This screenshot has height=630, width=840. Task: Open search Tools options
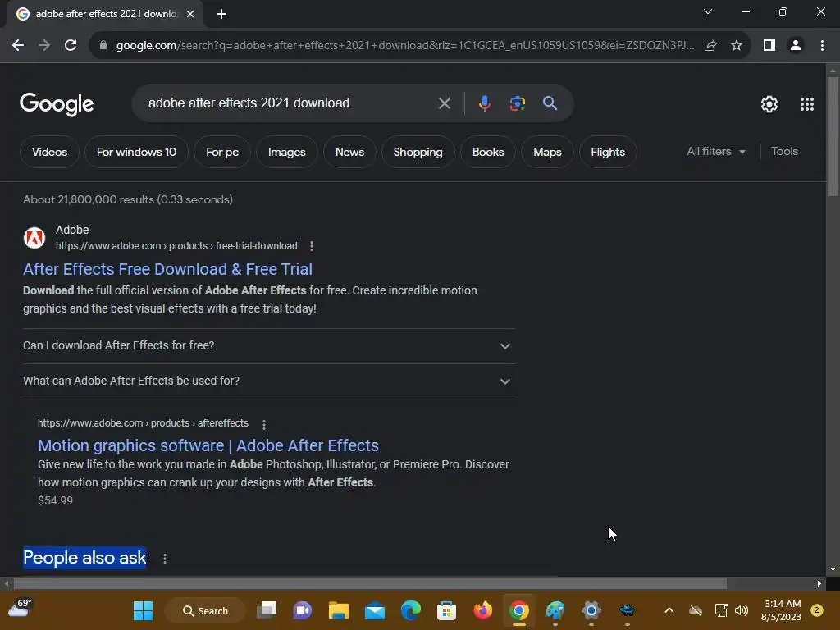(x=784, y=152)
